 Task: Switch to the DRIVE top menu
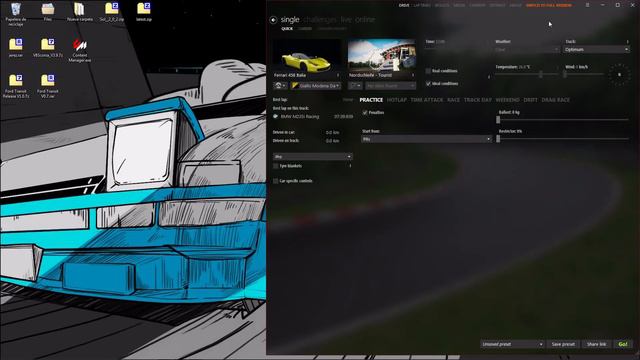[404, 5]
